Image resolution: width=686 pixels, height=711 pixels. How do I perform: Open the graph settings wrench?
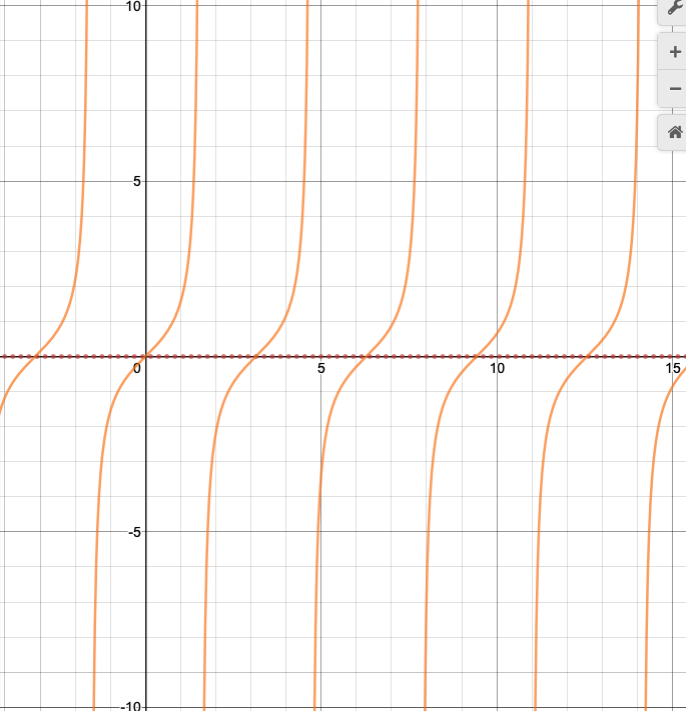(674, 8)
